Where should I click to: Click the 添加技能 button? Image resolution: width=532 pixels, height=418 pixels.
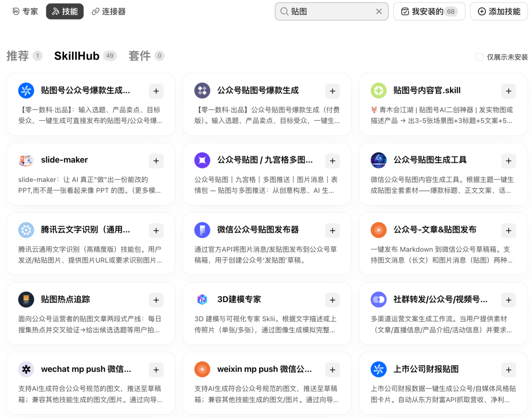[499, 11]
